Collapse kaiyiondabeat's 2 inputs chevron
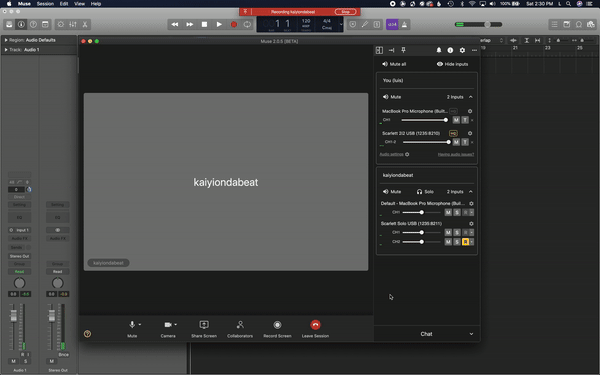 (x=471, y=192)
